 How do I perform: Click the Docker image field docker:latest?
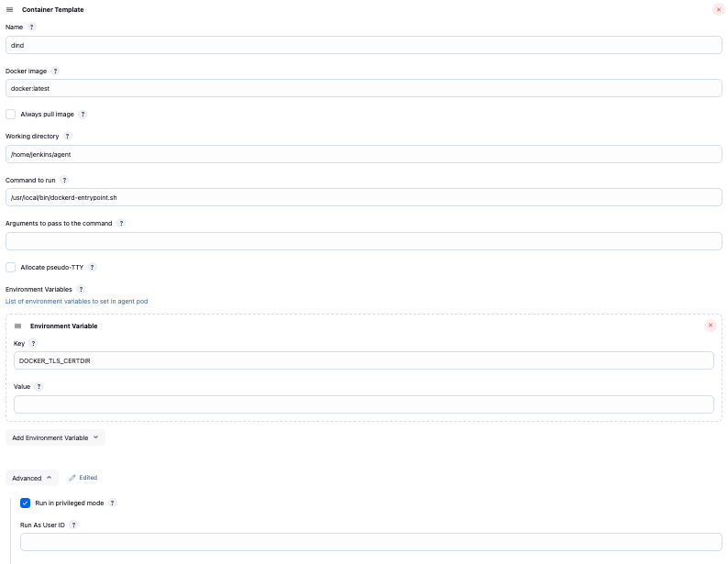(363, 88)
